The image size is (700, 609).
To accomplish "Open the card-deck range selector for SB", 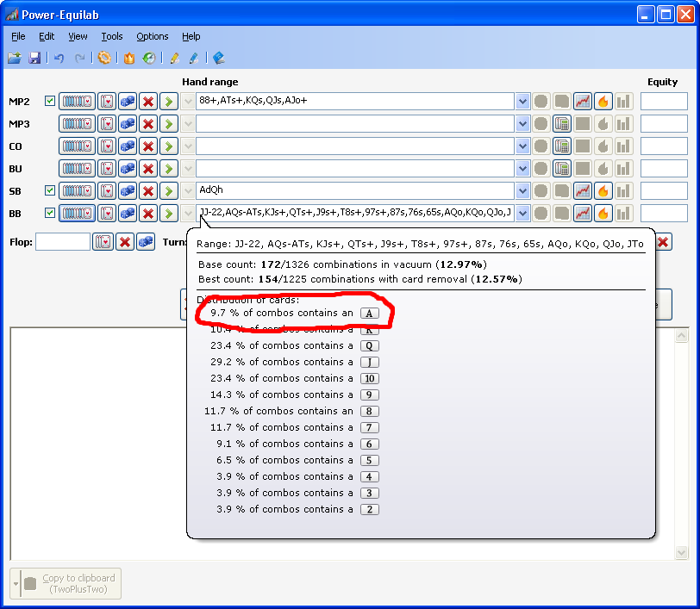I will (77, 190).
